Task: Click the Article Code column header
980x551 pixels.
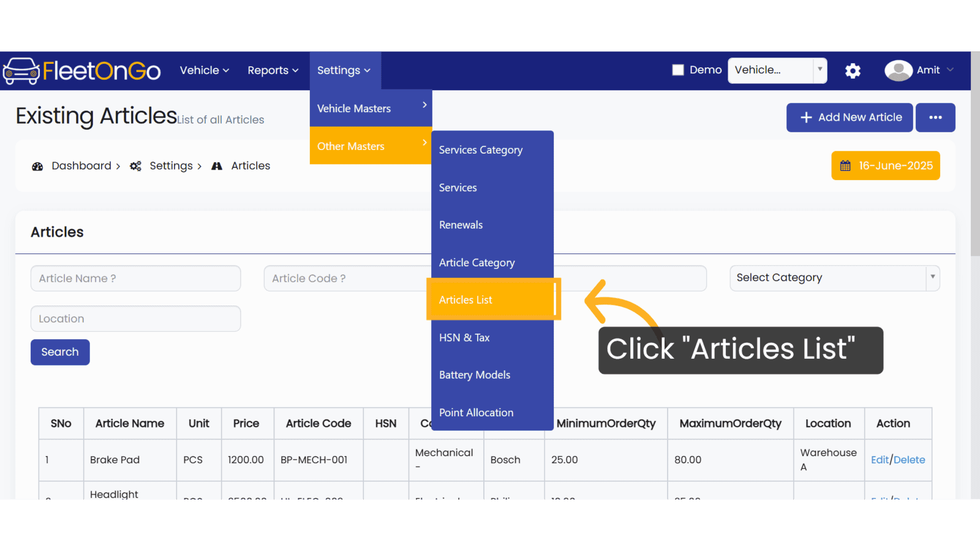Action: coord(318,424)
